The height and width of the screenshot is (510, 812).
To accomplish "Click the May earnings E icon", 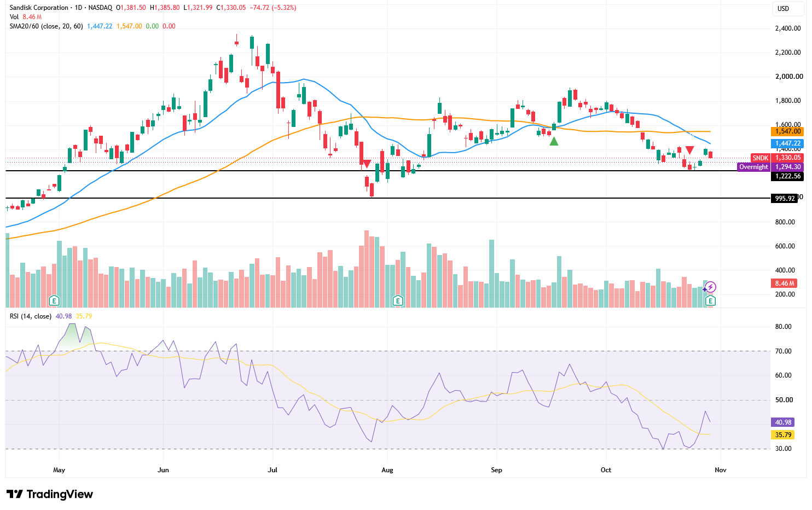I will pos(54,300).
